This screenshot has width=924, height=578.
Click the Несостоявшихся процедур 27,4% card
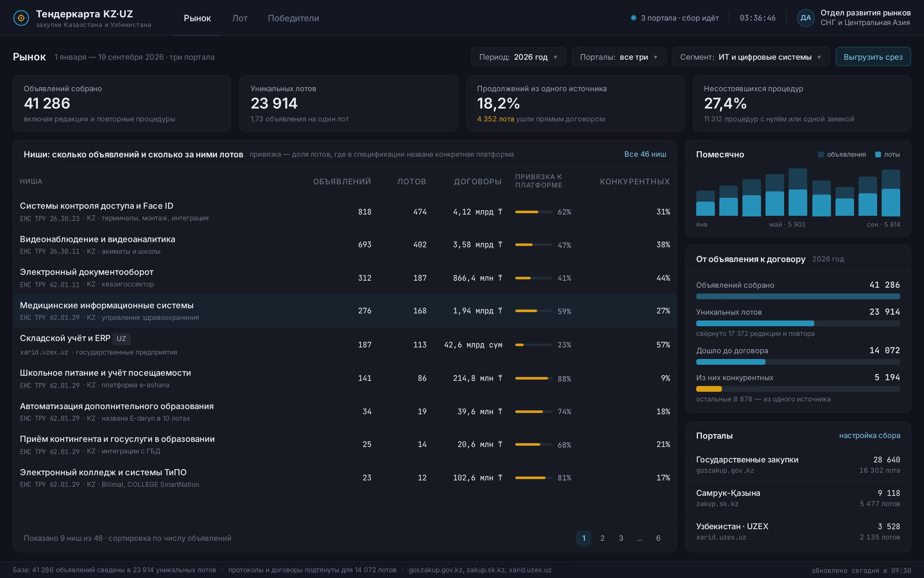802,103
